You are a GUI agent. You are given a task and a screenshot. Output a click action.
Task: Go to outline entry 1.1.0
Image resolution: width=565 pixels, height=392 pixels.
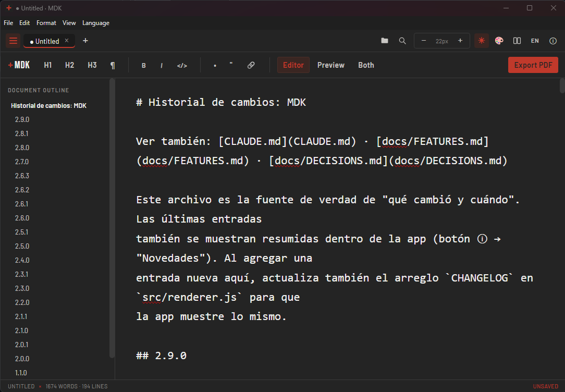[x=21, y=373]
